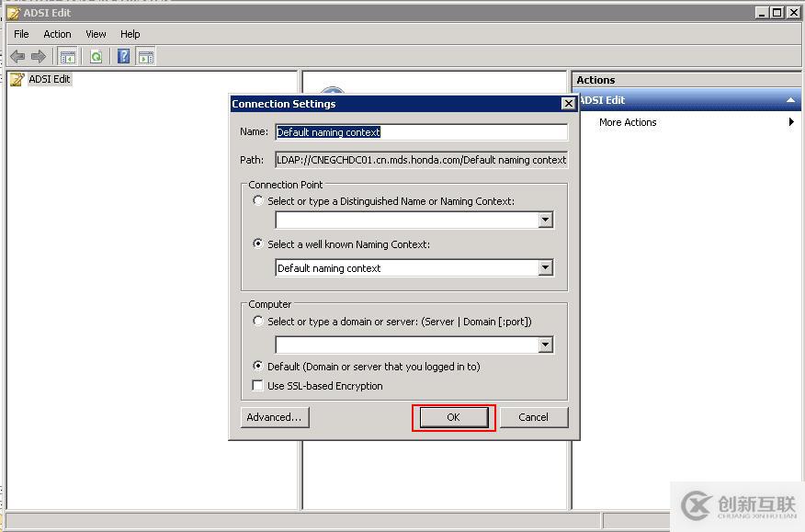Toggle the Show/Hide Action Pane icon
805x532 pixels.
pyautogui.click(x=145, y=57)
